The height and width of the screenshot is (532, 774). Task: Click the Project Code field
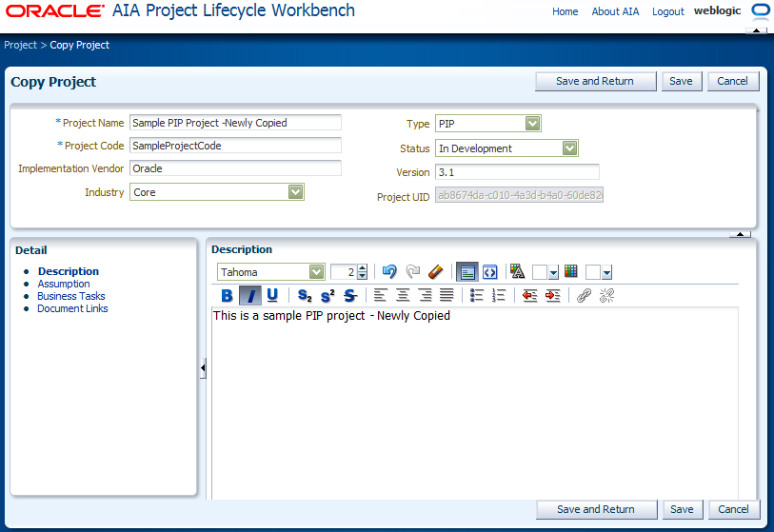235,146
